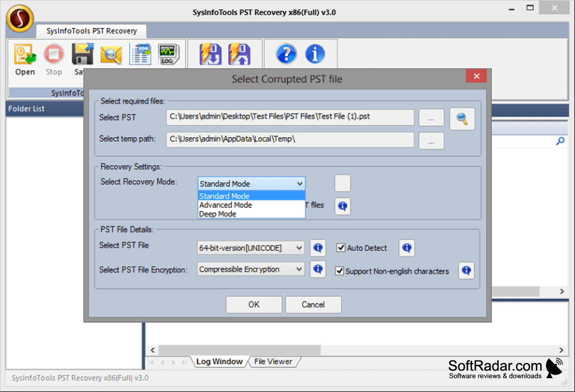Click the save snapshot icon with down arrow
Image resolution: width=575 pixels, height=392 pixels.
click(211, 54)
